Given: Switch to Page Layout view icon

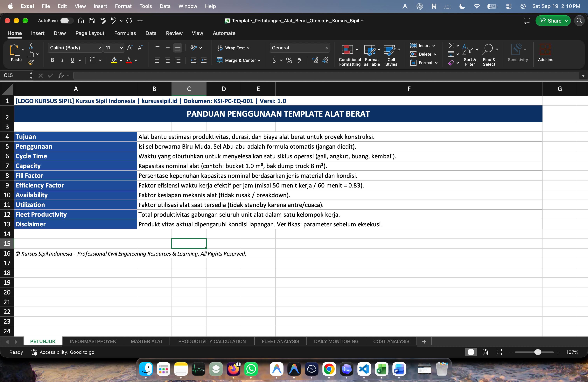Looking at the screenshot, I should click(485, 352).
